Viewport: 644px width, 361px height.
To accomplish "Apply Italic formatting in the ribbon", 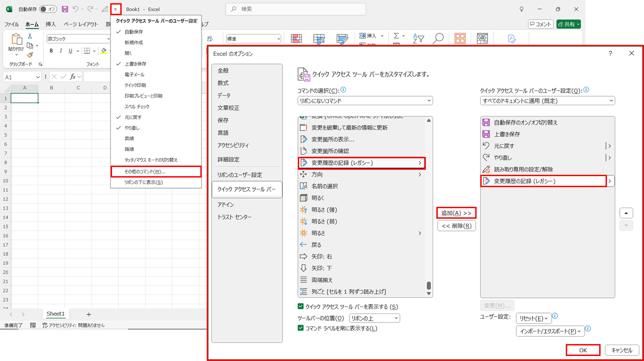I will tap(61, 51).
